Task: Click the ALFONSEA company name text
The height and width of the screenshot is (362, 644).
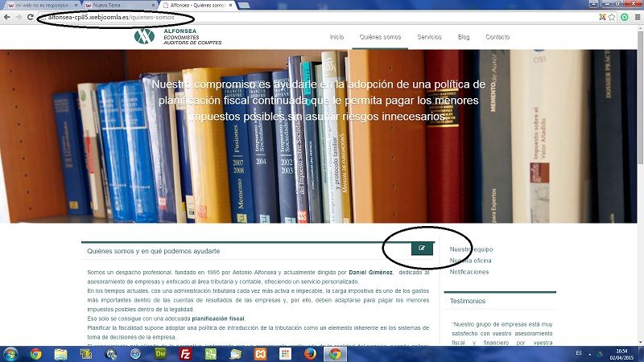Action: coord(180,31)
